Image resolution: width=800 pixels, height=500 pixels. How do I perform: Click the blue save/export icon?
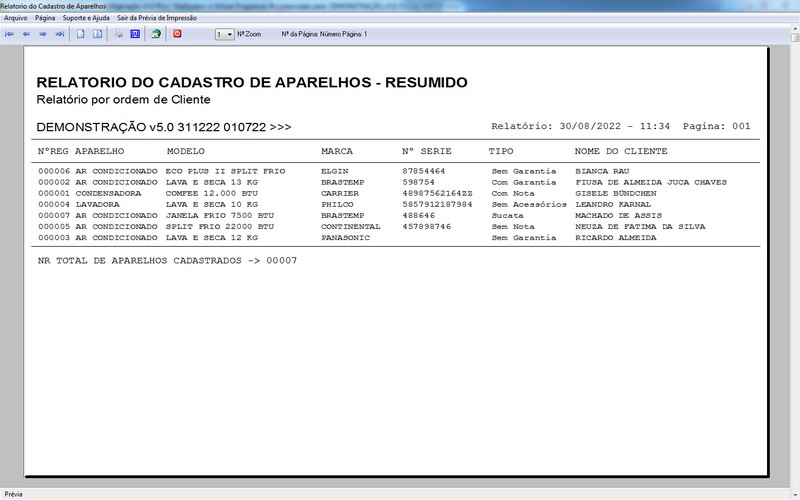point(135,34)
